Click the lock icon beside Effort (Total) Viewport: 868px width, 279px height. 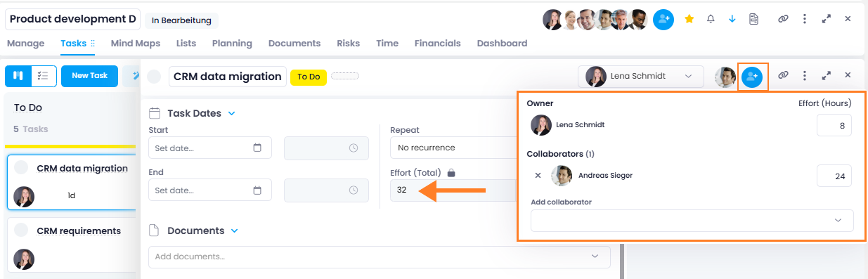click(452, 172)
